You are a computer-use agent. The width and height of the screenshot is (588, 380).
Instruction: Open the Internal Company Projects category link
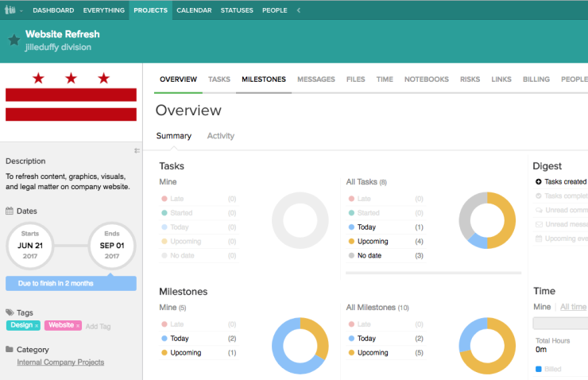[60, 363]
